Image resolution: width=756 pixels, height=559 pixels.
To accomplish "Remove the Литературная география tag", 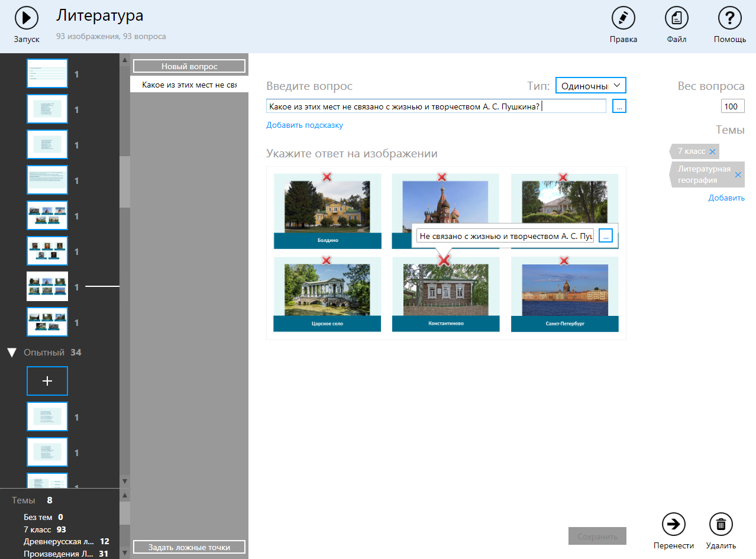I will coord(738,175).
